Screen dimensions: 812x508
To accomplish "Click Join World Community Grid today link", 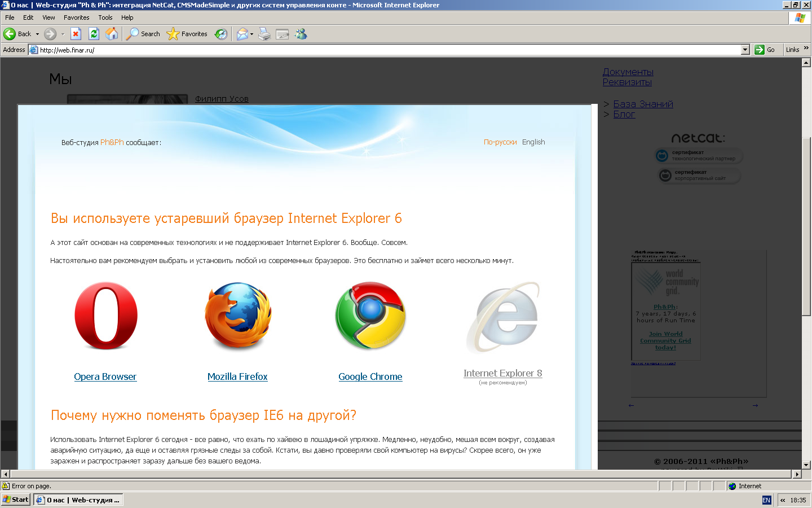I will point(665,341).
